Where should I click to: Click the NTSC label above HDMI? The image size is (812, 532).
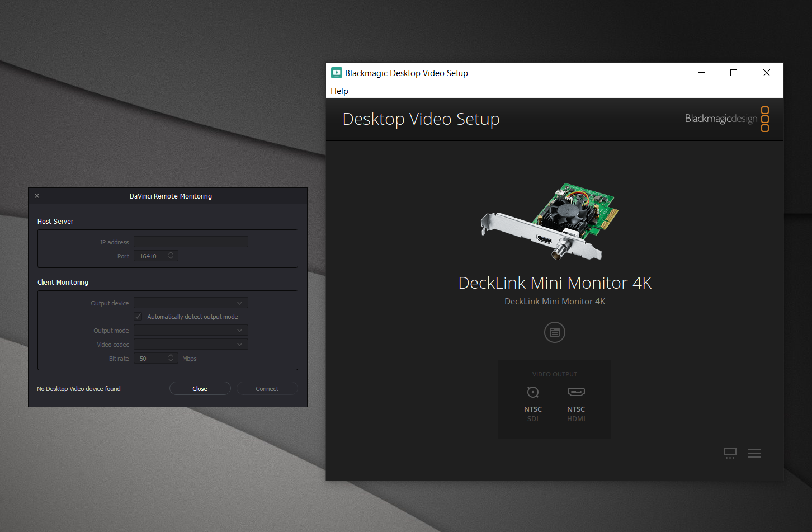coord(576,409)
